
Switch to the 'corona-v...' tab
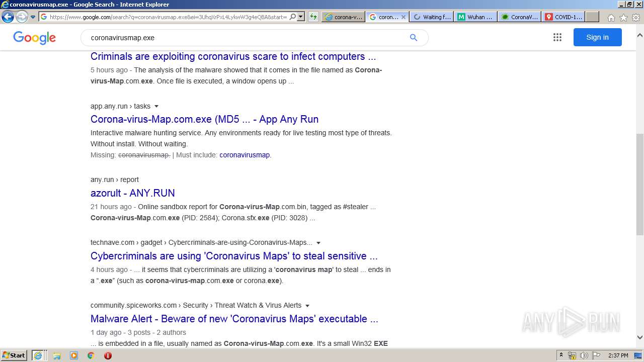344,17
